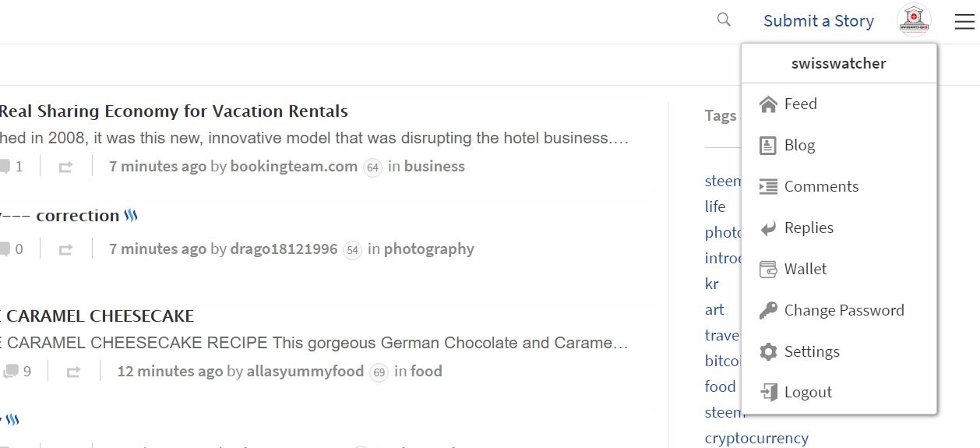The image size is (980, 448).
Task: Click the Change Password key icon
Action: coord(768,311)
